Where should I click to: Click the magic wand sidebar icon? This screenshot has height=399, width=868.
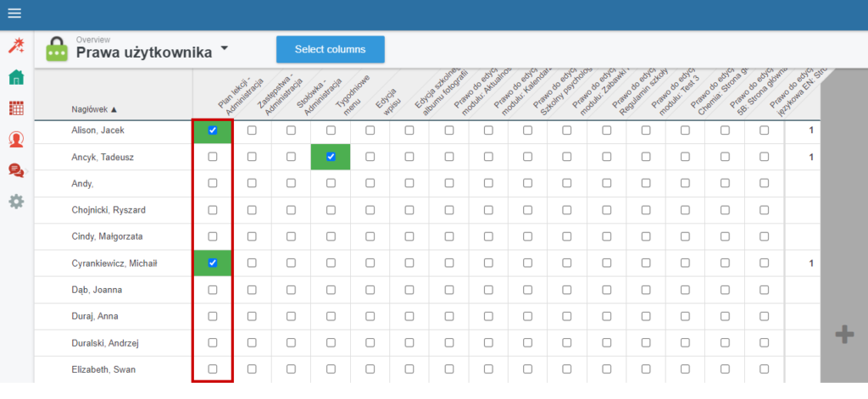point(15,46)
